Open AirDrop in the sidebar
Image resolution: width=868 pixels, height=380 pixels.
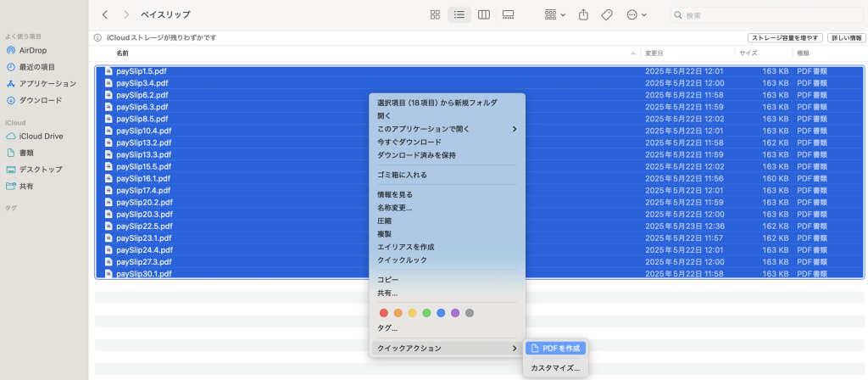pyautogui.click(x=32, y=50)
